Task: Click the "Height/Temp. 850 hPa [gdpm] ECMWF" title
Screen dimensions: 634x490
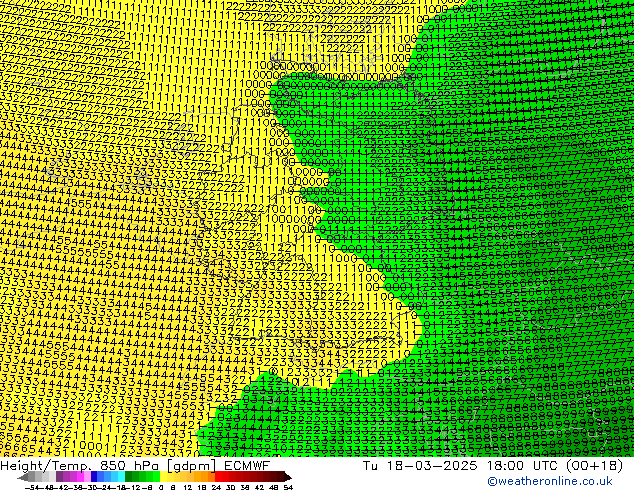Action: tap(135, 466)
